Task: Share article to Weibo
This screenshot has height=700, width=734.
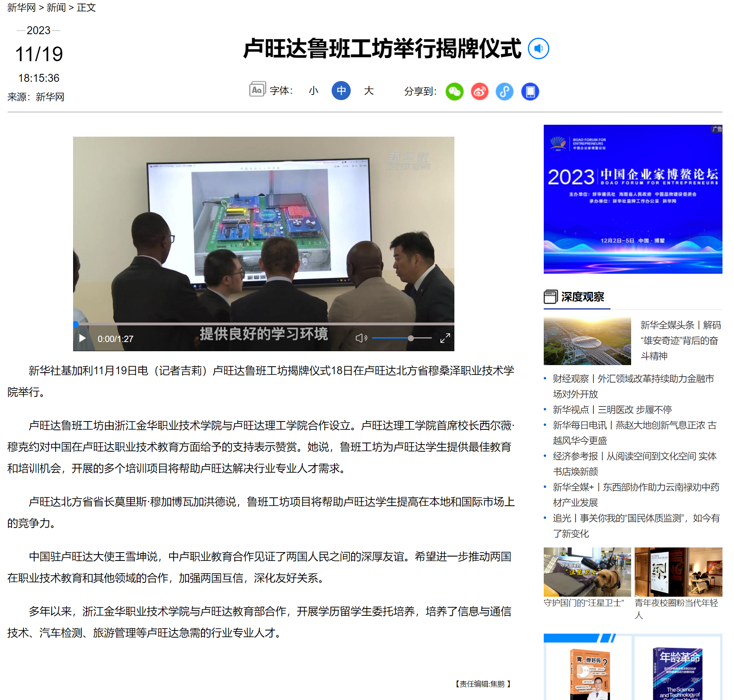Action: coord(479,92)
